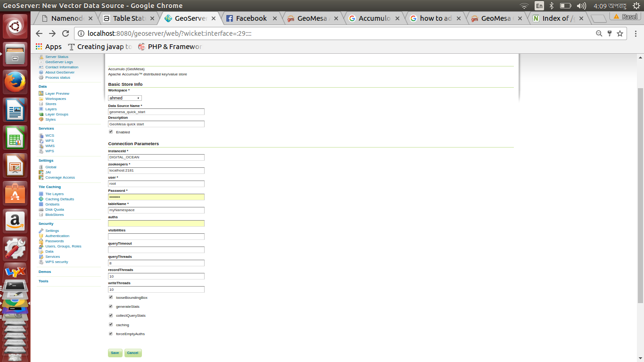Reload the page with Chrome's refresh icon
644x362 pixels.
pyautogui.click(x=66, y=33)
